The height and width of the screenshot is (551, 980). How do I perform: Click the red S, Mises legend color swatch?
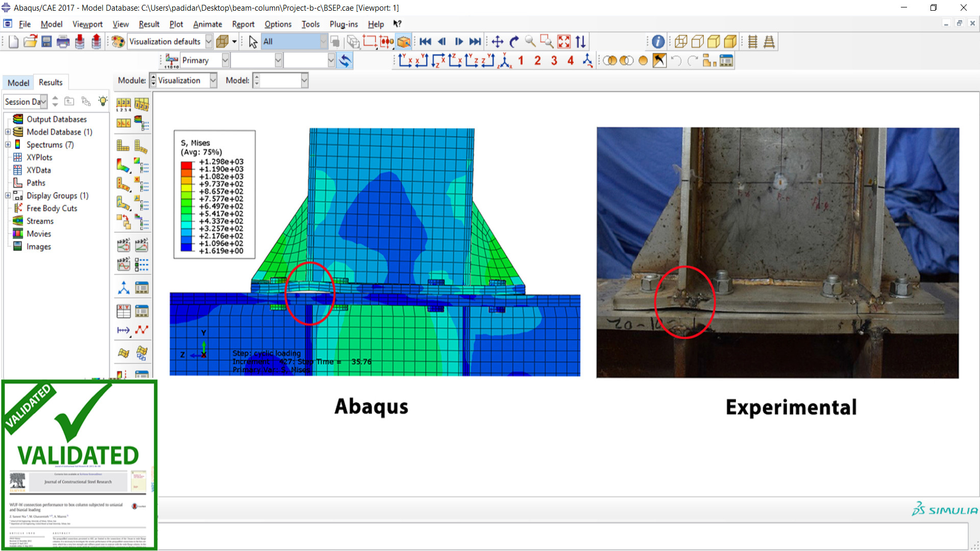tap(187, 165)
